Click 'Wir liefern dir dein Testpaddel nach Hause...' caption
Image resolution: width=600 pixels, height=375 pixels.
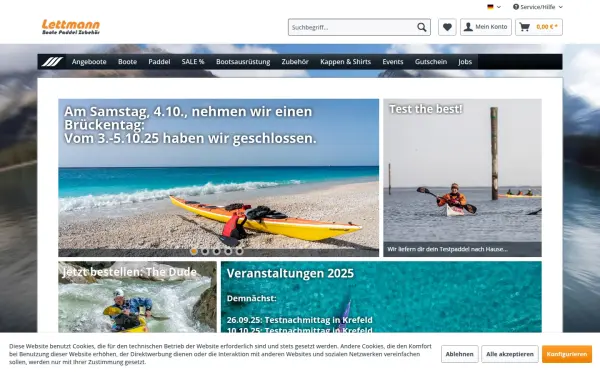tap(447, 249)
